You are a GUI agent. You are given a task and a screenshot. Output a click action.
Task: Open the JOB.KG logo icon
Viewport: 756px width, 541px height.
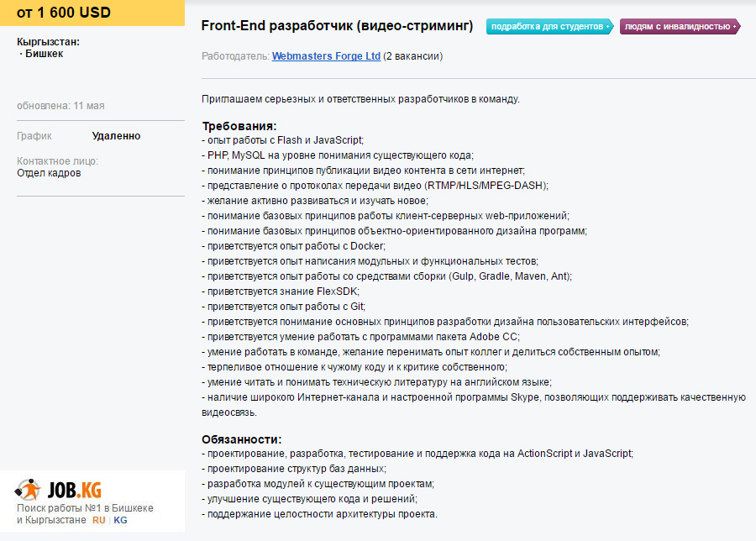(28, 490)
